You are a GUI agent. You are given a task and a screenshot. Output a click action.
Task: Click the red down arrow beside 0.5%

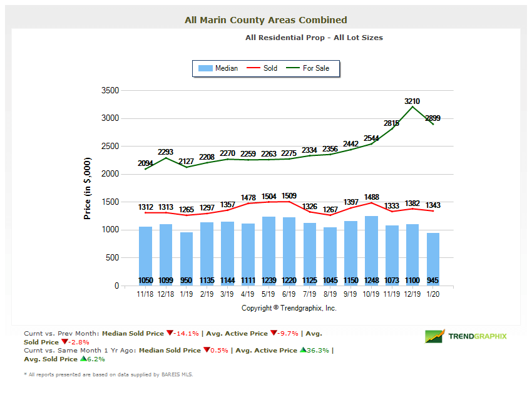(206, 351)
